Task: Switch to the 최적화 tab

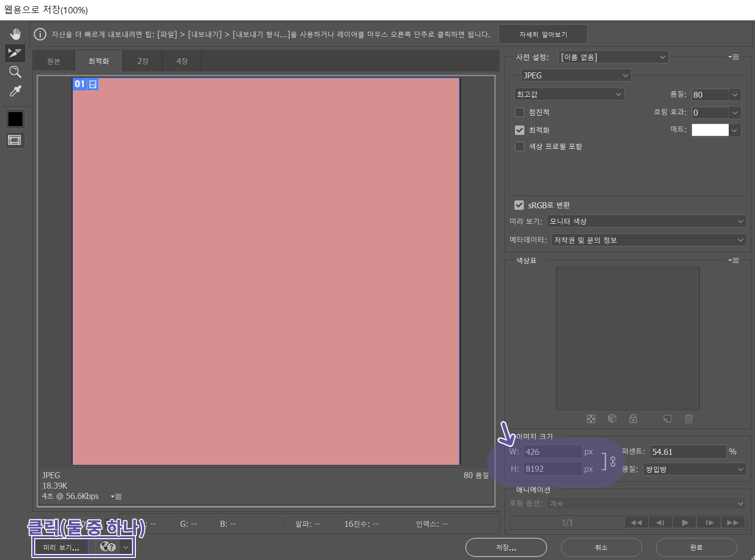Action: pyautogui.click(x=99, y=61)
